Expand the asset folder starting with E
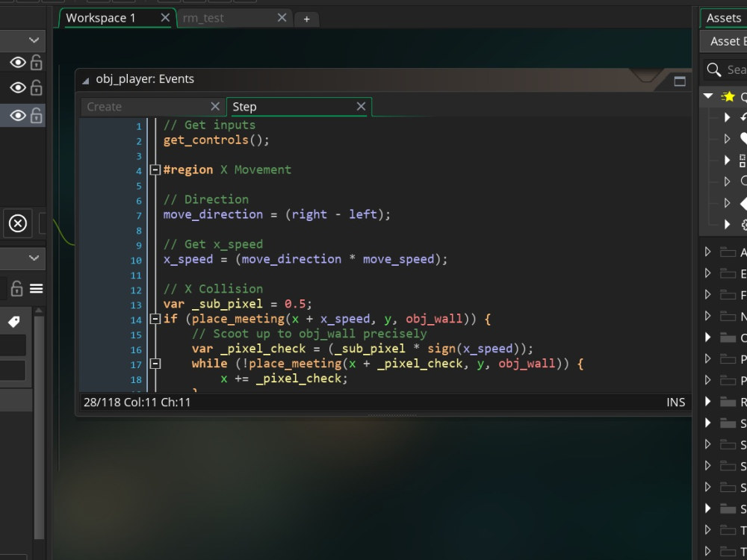Image resolution: width=747 pixels, height=560 pixels. 708,273
